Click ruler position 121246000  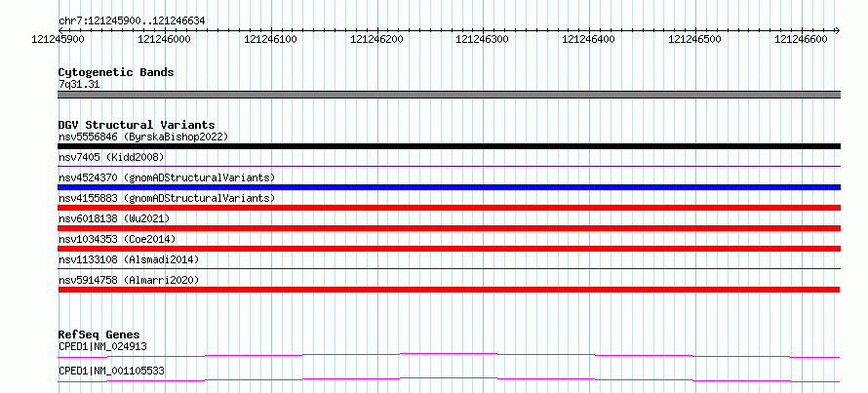point(165,39)
